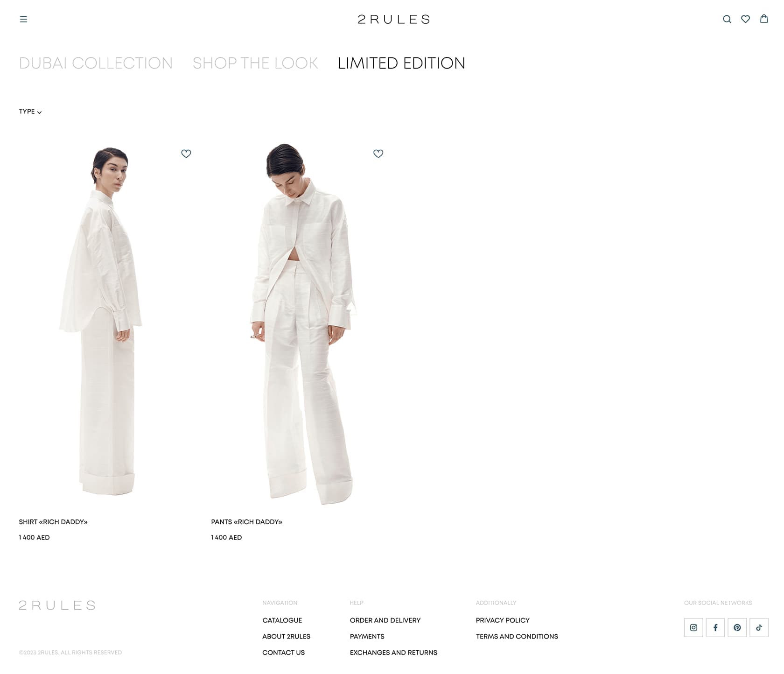Switch to the Dubai Collection tab
Viewport: 784px width, 674px height.
(x=96, y=63)
